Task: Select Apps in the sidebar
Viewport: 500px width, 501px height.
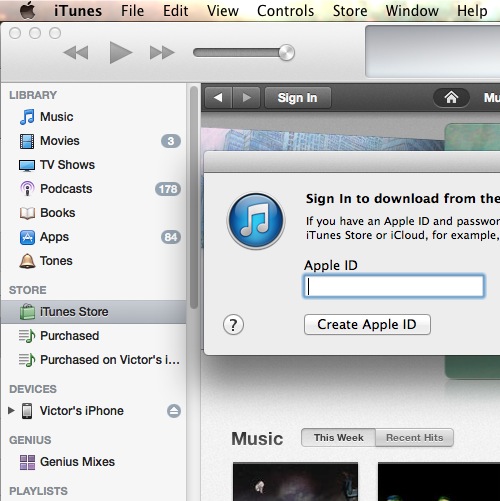Action: [93, 237]
